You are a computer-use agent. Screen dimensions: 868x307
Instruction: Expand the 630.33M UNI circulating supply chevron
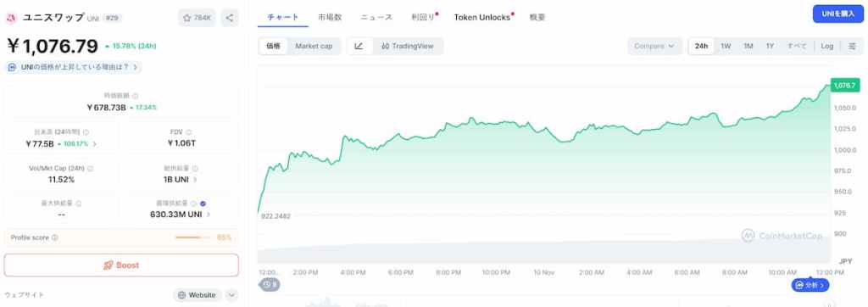[209, 215]
